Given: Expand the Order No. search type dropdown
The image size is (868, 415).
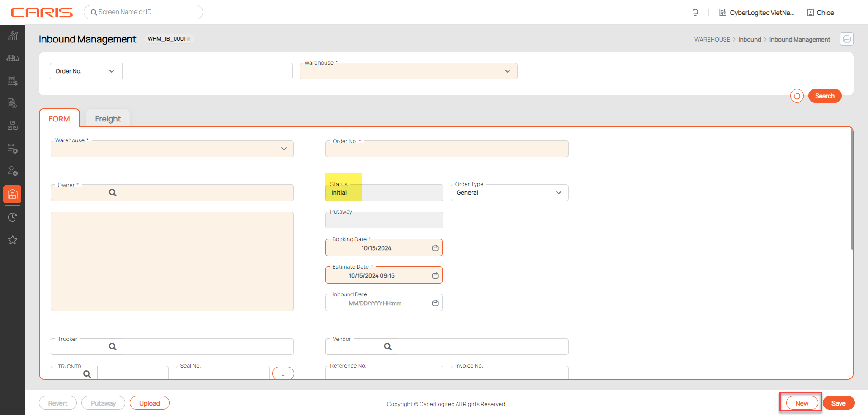Looking at the screenshot, I should (x=85, y=71).
